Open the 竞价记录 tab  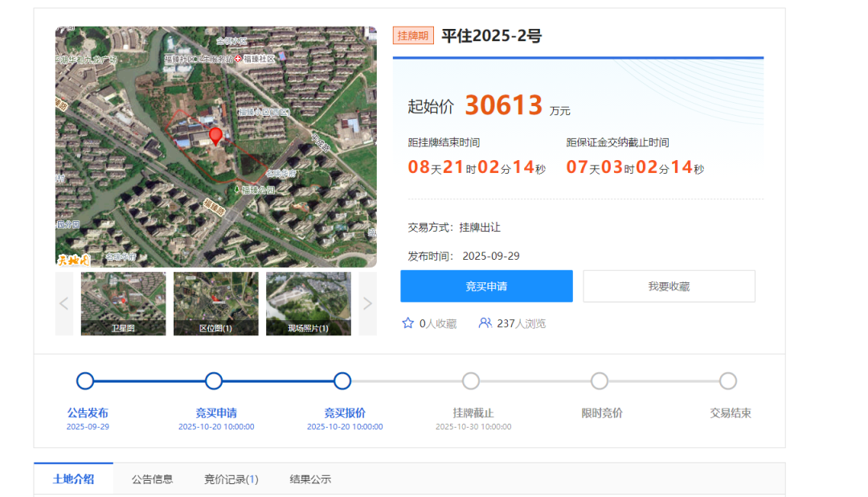click(x=231, y=479)
